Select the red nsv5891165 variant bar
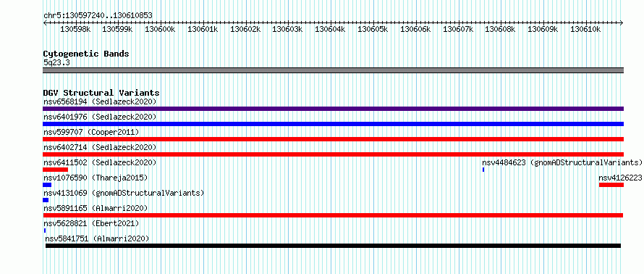Screen dimensions: 644x274 [333, 215]
